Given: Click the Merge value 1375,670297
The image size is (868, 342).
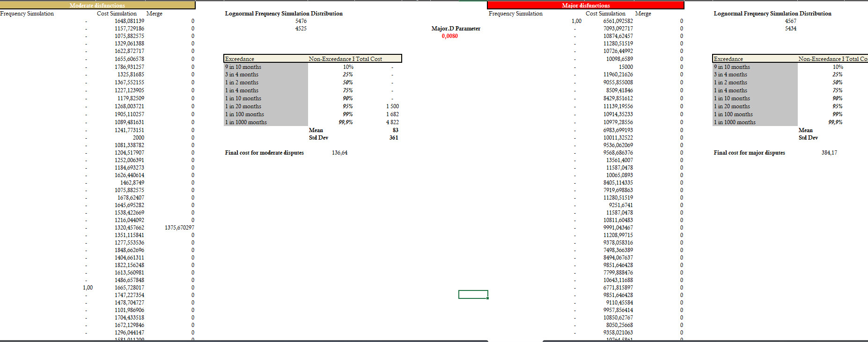Looking at the screenshot, I should tap(179, 228).
